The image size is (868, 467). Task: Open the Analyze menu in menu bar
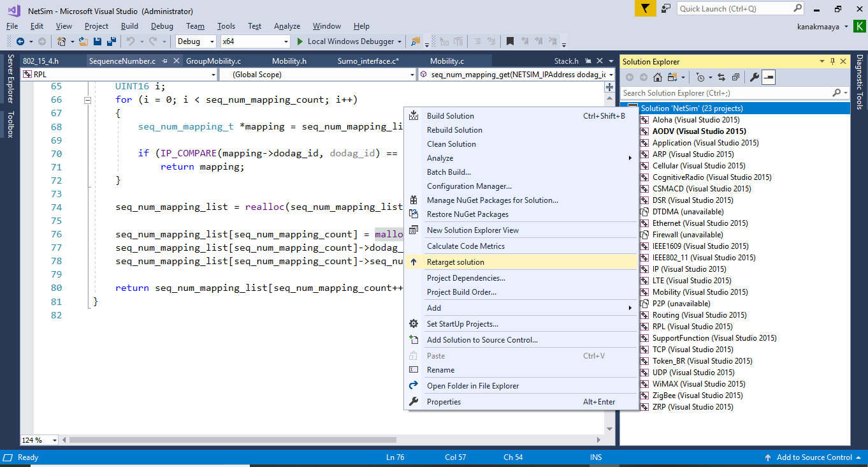[x=287, y=26]
